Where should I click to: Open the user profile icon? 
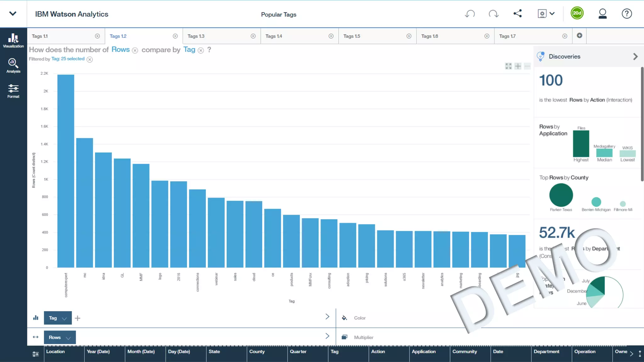tap(602, 14)
